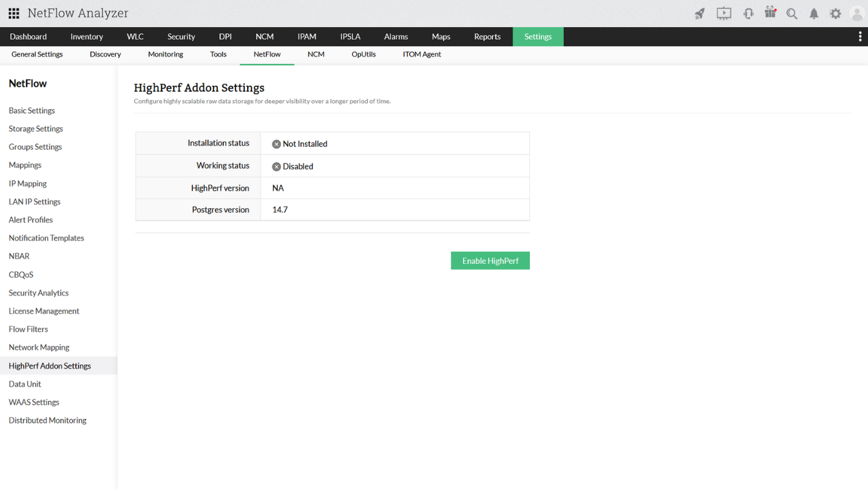Open the apps grid launcher icon
Viewport: 868px width, 491px height.
pyautogui.click(x=14, y=13)
